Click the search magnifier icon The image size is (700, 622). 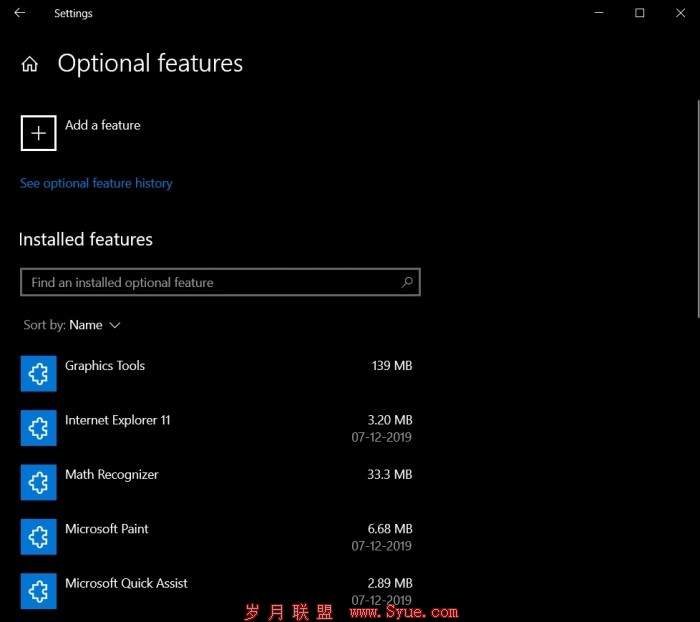pos(407,282)
